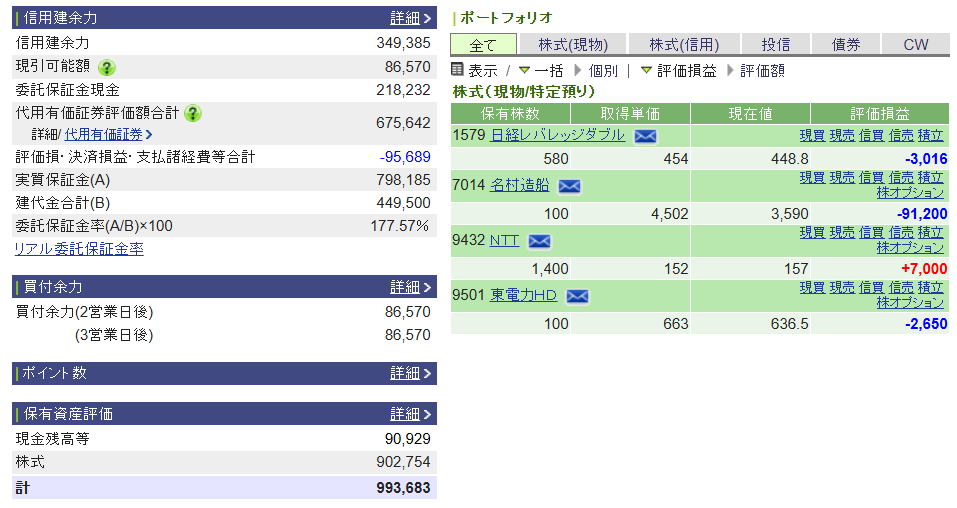Click 株オプション link for NTT

coord(910,247)
